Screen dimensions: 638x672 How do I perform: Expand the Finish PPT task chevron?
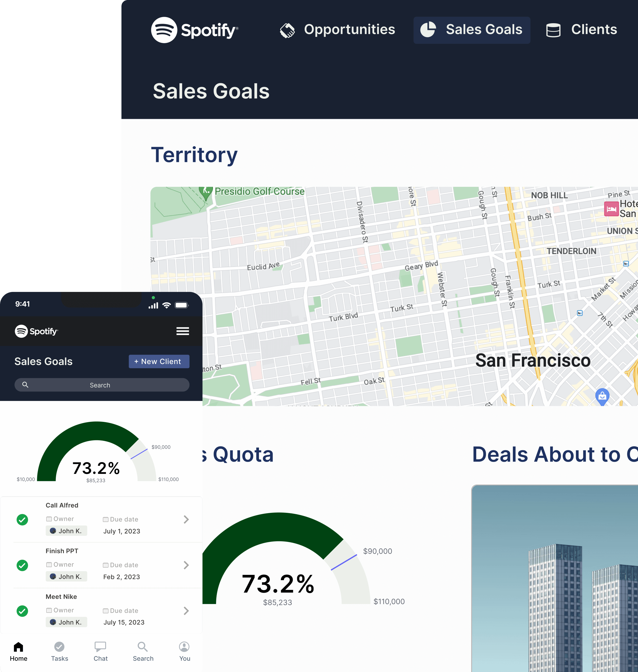[186, 565]
